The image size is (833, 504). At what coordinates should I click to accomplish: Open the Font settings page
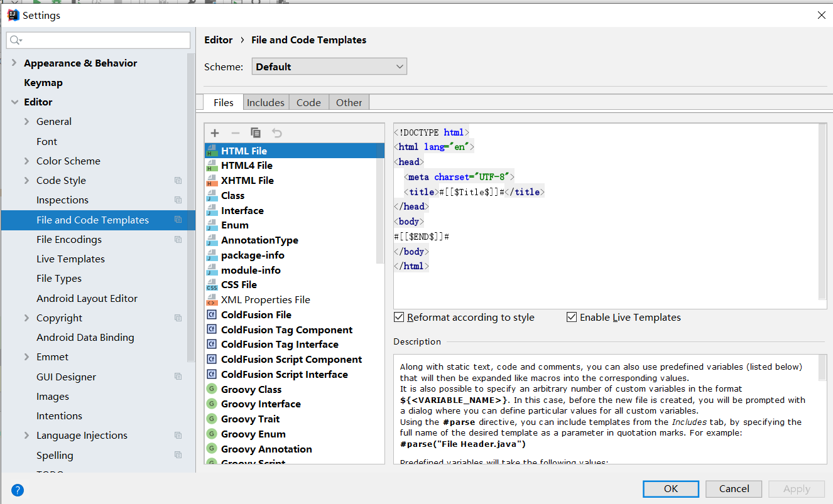46,142
